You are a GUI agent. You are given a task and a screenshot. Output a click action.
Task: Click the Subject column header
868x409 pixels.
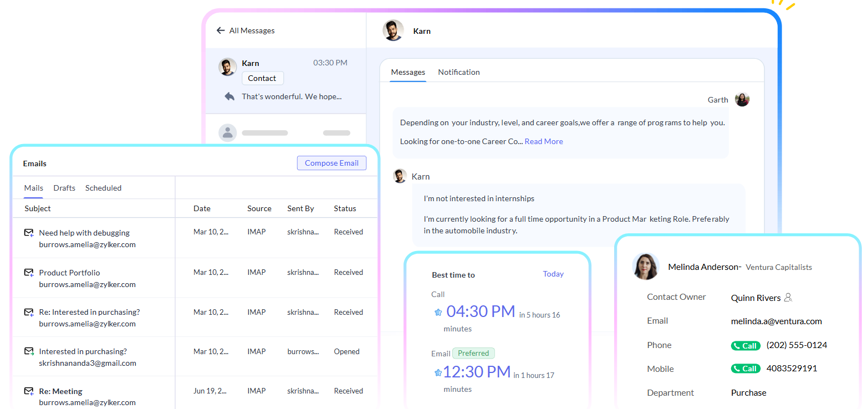coord(38,208)
